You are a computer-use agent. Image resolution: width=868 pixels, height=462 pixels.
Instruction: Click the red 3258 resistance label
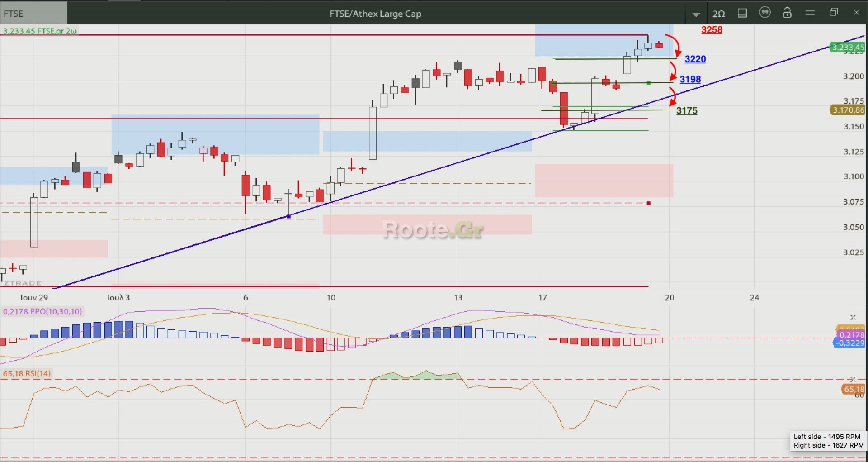click(712, 30)
